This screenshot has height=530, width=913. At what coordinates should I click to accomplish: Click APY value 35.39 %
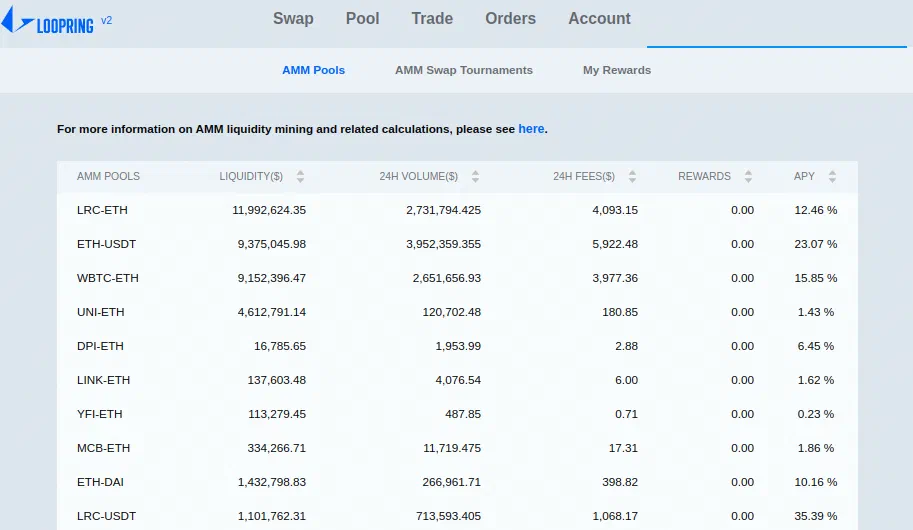coord(816,516)
